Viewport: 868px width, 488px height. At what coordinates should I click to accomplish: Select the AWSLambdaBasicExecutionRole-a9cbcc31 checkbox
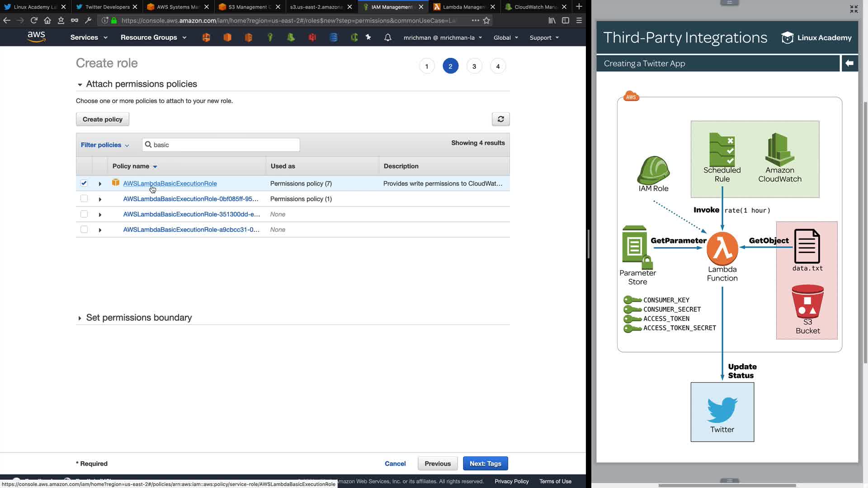point(84,230)
